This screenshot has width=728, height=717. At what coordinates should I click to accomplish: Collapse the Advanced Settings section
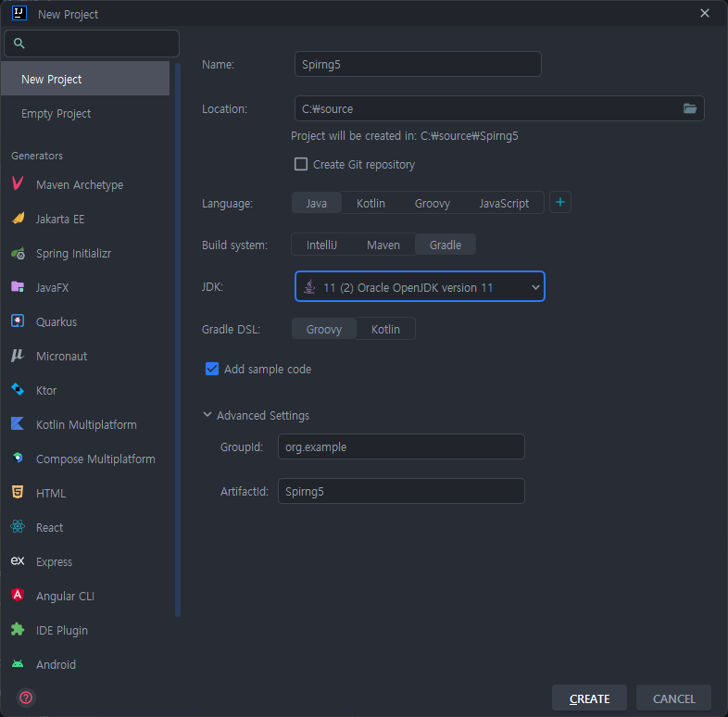click(207, 415)
